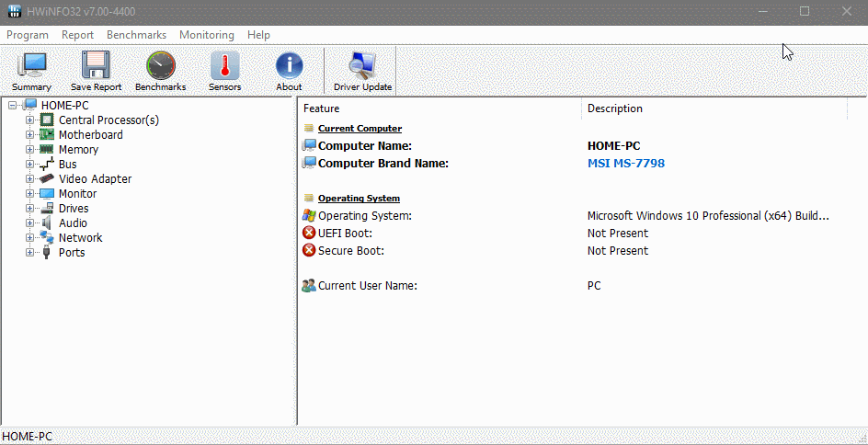Start Driver Update from the toolbar
The height and width of the screenshot is (445, 868).
(362, 66)
